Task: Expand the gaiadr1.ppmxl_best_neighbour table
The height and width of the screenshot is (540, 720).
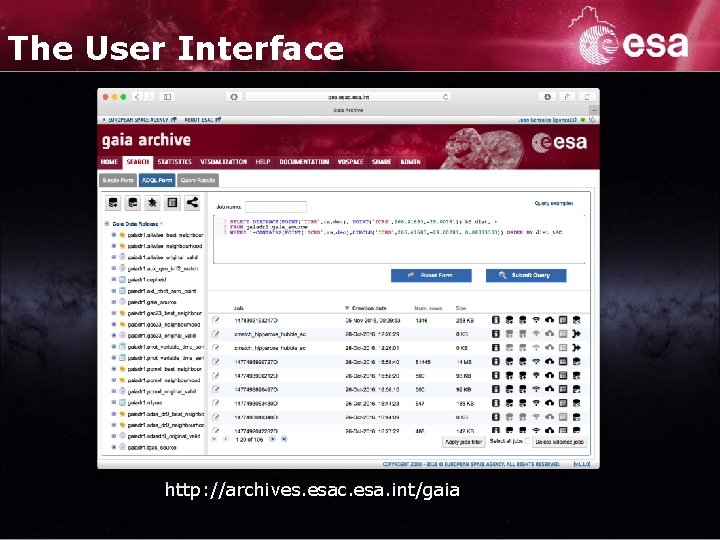Action: [114, 369]
